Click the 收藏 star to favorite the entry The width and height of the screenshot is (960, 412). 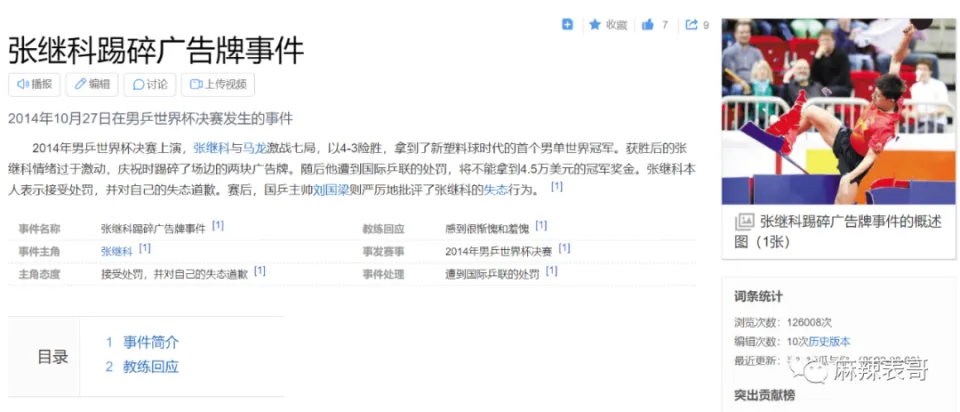click(608, 24)
